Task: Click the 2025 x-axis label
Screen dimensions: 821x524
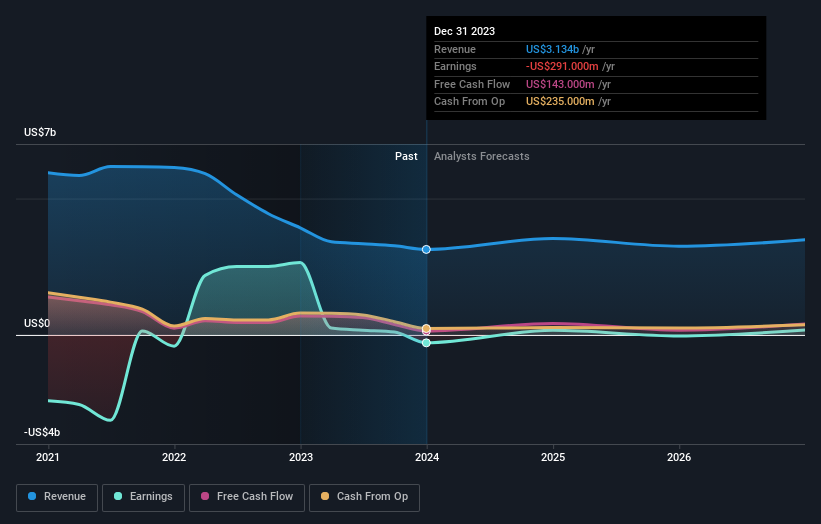Action: click(x=553, y=458)
